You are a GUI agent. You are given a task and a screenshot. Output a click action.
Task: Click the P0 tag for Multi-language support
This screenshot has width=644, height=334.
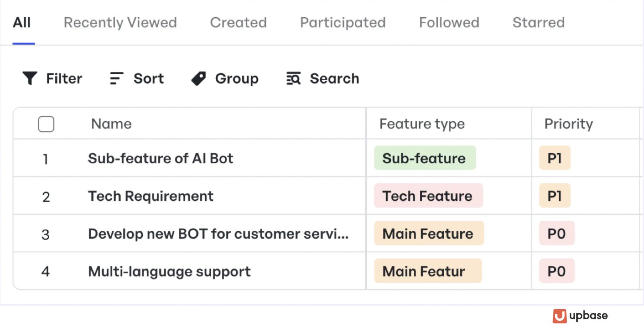point(556,271)
